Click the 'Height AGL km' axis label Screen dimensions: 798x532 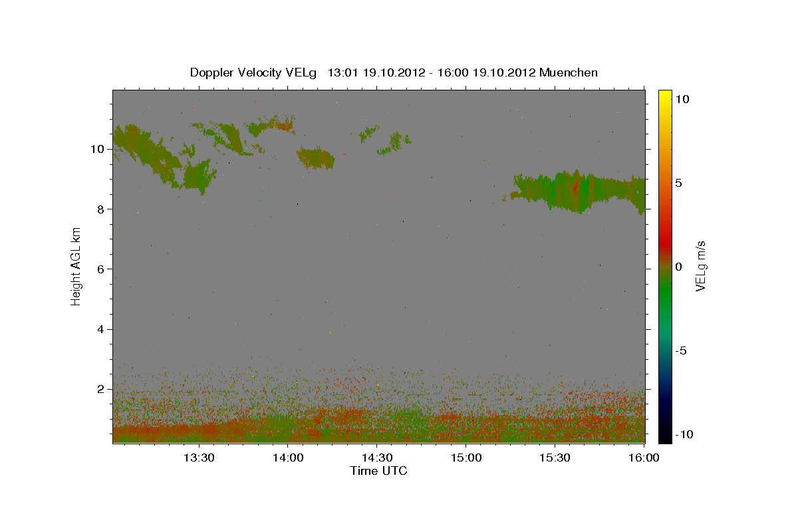pyautogui.click(x=76, y=266)
